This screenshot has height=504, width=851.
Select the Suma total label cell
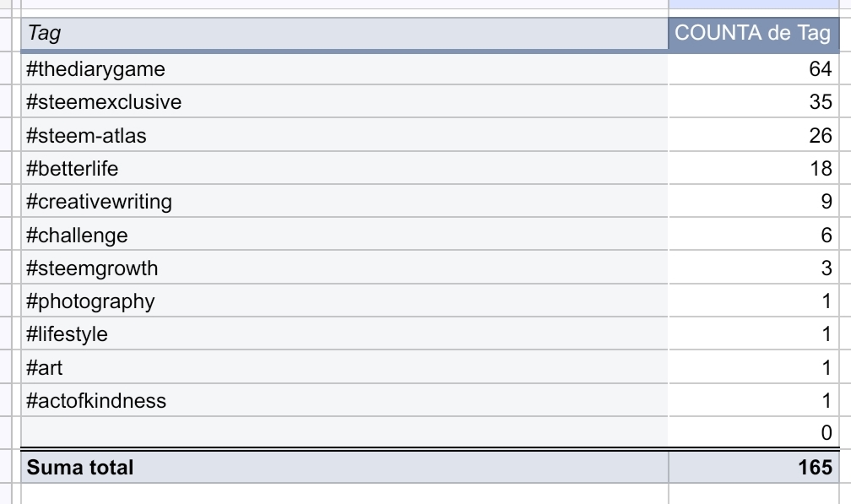[344, 467]
